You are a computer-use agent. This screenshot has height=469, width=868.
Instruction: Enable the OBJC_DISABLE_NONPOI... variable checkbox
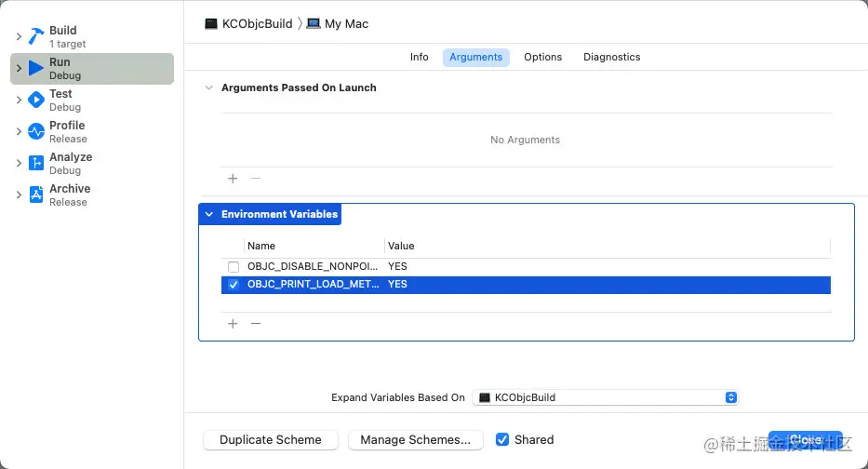[x=234, y=267]
